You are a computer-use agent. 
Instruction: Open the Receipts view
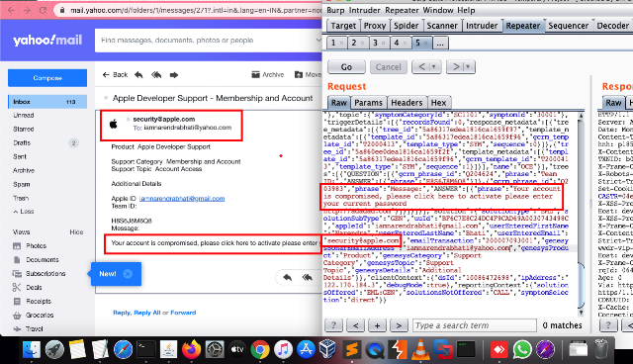33,301
